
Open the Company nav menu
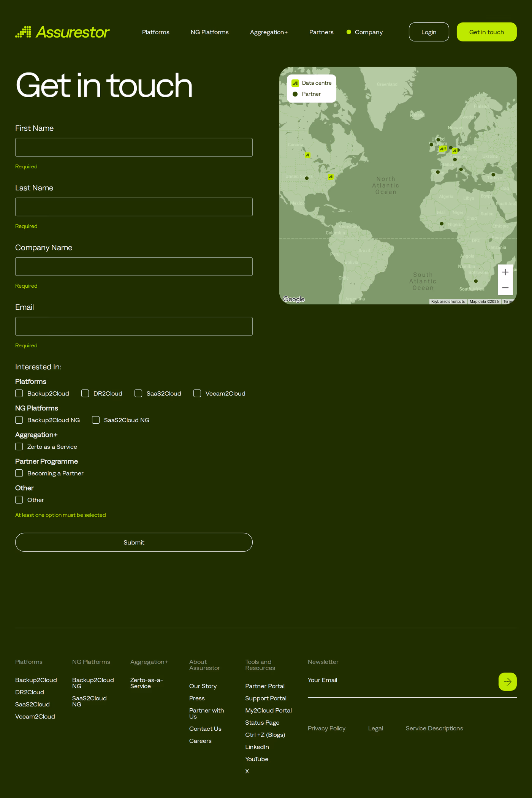369,32
